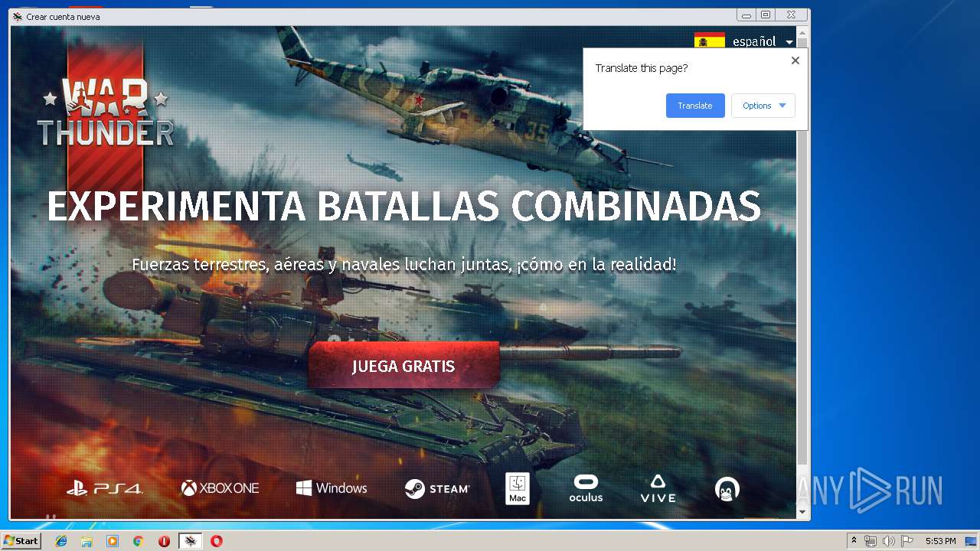Click the Linux penguin icon
Viewport: 980px width, 551px height.
727,489
